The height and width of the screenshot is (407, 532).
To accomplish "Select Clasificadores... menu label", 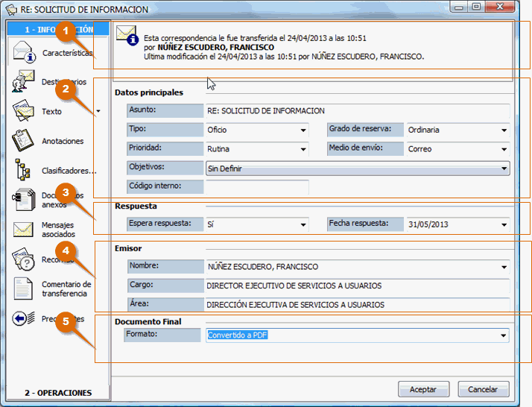I will [x=69, y=171].
